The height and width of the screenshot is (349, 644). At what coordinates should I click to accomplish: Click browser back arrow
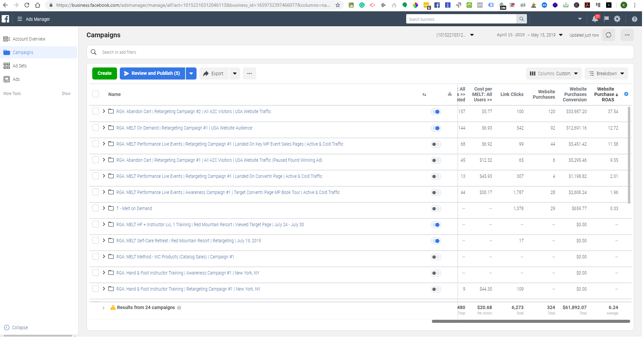click(5, 5)
